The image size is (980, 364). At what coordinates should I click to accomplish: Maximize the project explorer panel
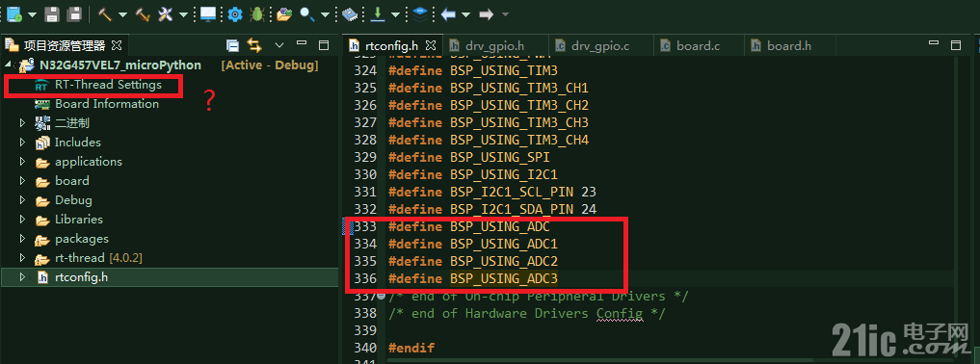pyautogui.click(x=324, y=45)
